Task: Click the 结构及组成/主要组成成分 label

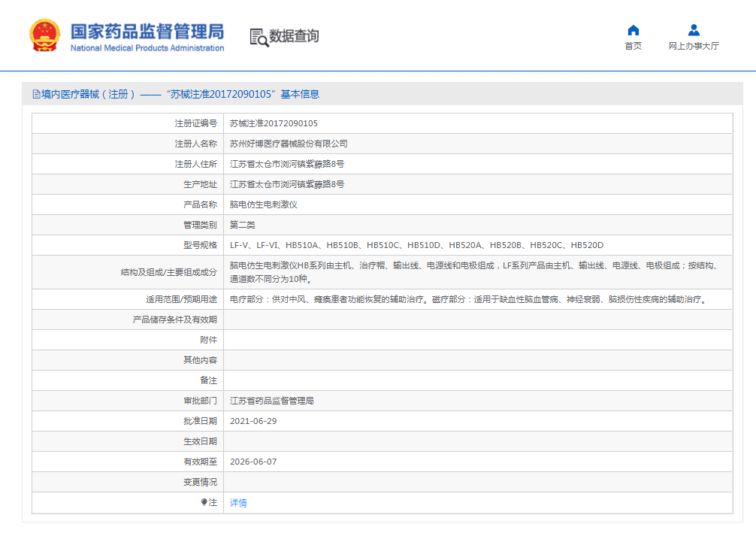Action: pyautogui.click(x=169, y=272)
